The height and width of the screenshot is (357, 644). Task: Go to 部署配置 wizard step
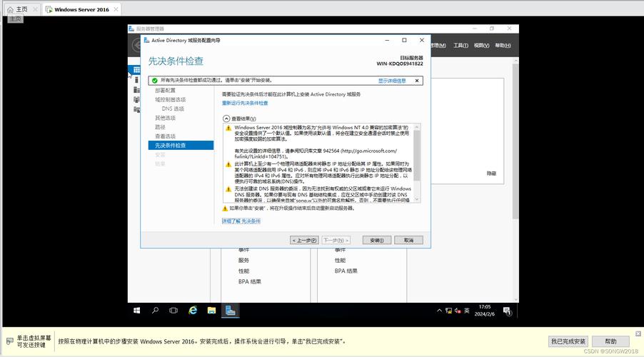click(165, 91)
